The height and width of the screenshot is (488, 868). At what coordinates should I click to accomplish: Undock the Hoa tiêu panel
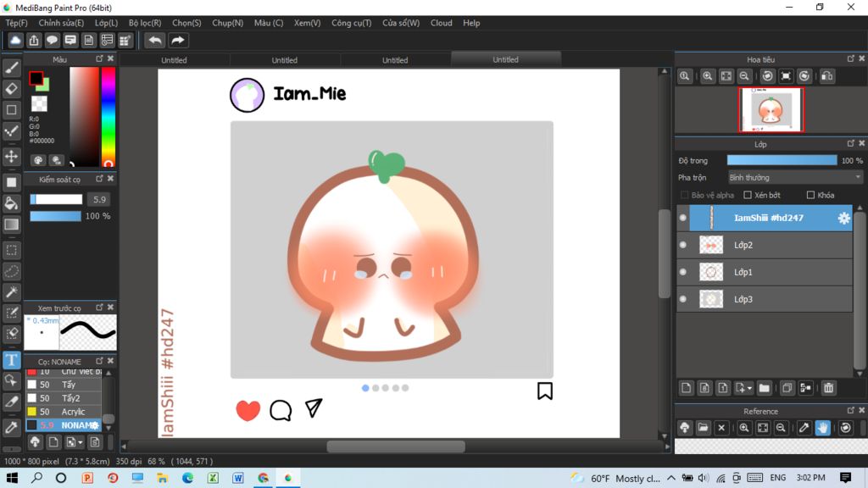851,58
